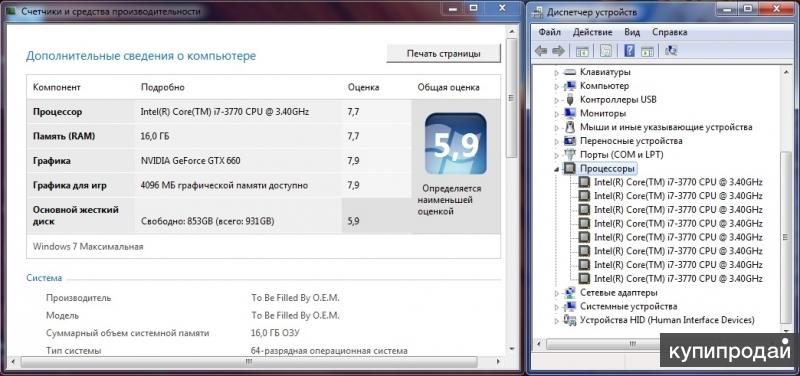800x376 pixels.
Task: Expand the Системные устройства node
Action: 557,307
